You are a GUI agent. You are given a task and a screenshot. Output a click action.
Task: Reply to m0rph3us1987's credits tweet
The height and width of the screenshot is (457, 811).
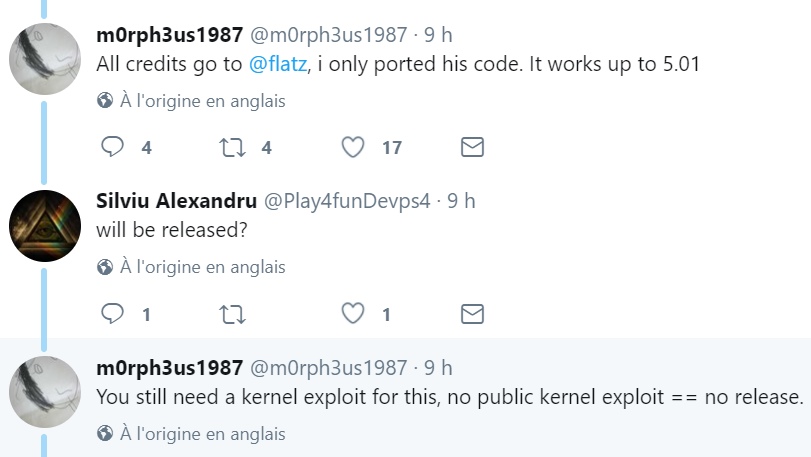113,147
